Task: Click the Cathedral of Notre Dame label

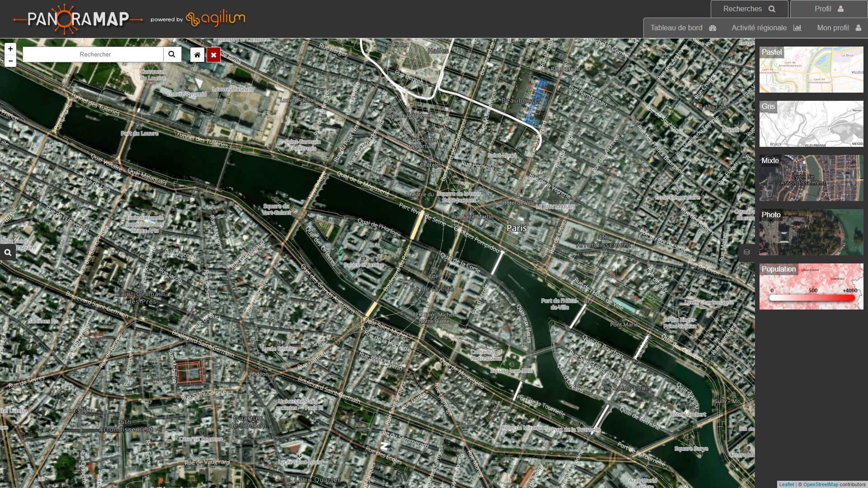Action: pyautogui.click(x=486, y=355)
